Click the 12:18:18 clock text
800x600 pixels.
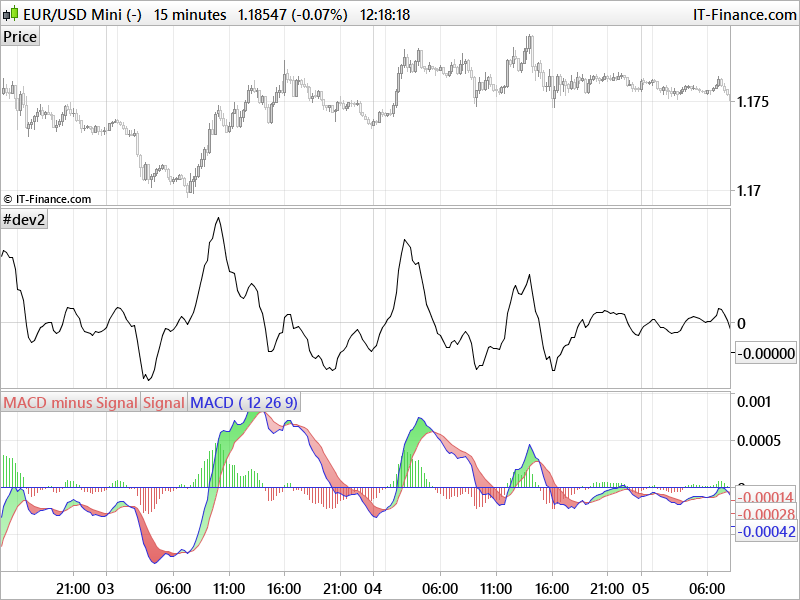coord(385,14)
